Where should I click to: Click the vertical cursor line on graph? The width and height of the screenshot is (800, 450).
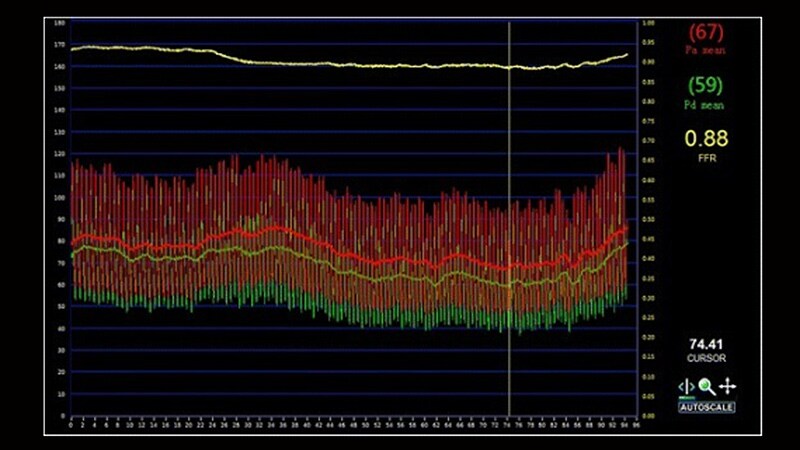pyautogui.click(x=509, y=150)
